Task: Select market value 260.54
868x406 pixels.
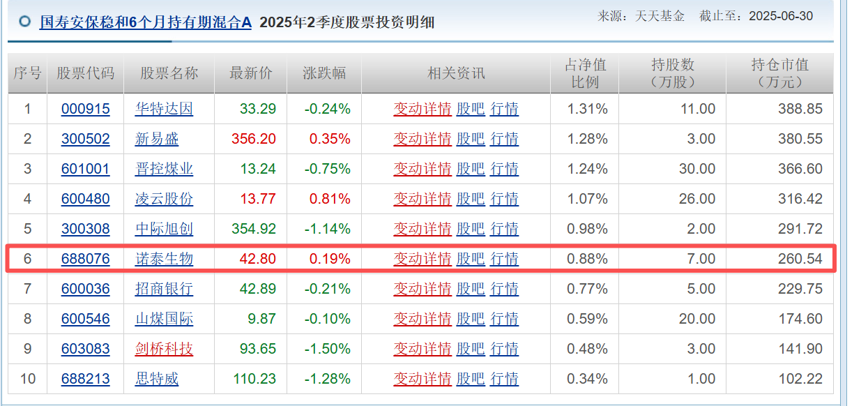Action: [800, 259]
